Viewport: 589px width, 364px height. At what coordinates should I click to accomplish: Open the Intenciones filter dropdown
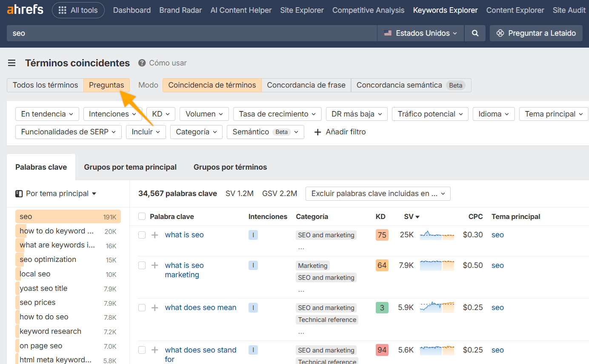point(113,114)
